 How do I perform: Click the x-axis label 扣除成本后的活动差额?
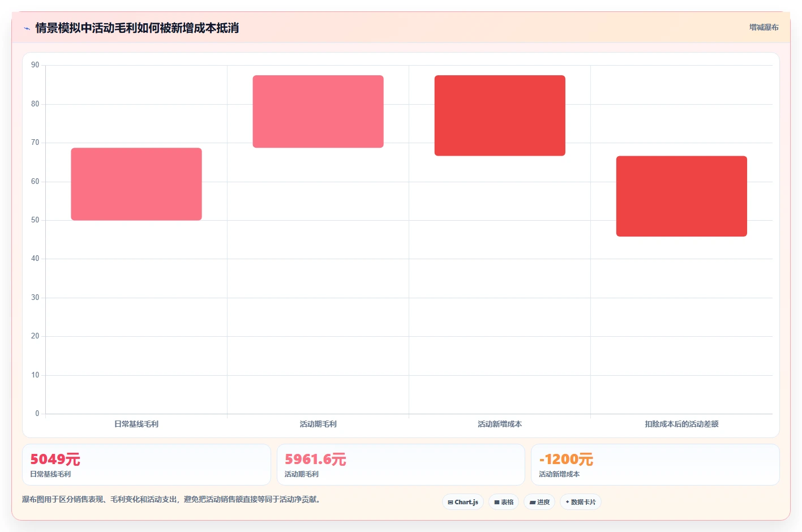[681, 424]
